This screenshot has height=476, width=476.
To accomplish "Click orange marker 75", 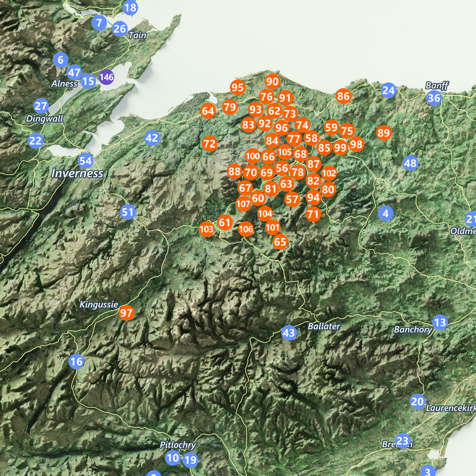I will [x=347, y=131].
